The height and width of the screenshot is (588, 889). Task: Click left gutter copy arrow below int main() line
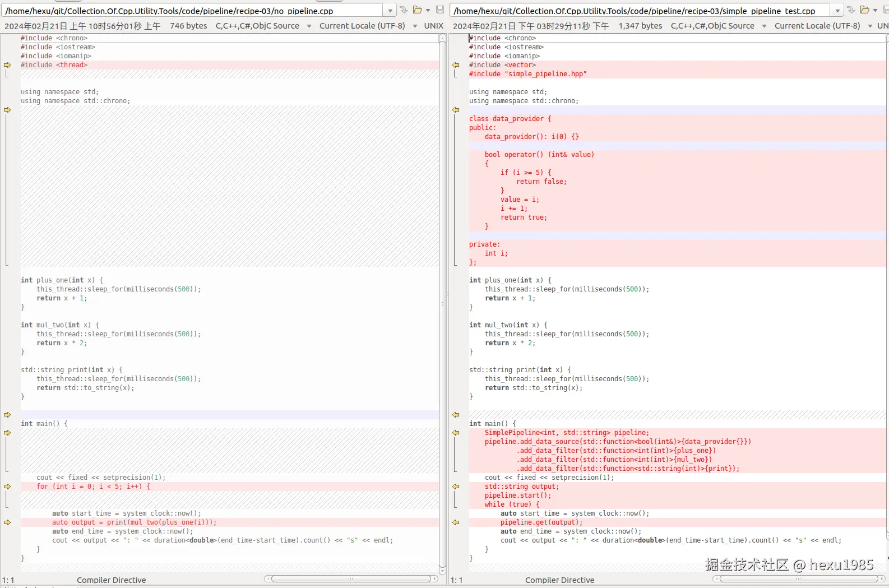tap(7, 433)
